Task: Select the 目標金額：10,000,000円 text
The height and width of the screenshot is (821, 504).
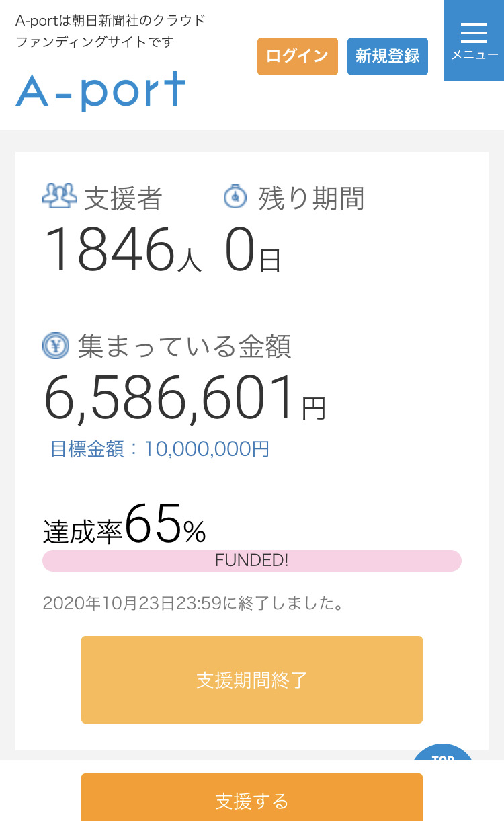Action: click(x=160, y=449)
